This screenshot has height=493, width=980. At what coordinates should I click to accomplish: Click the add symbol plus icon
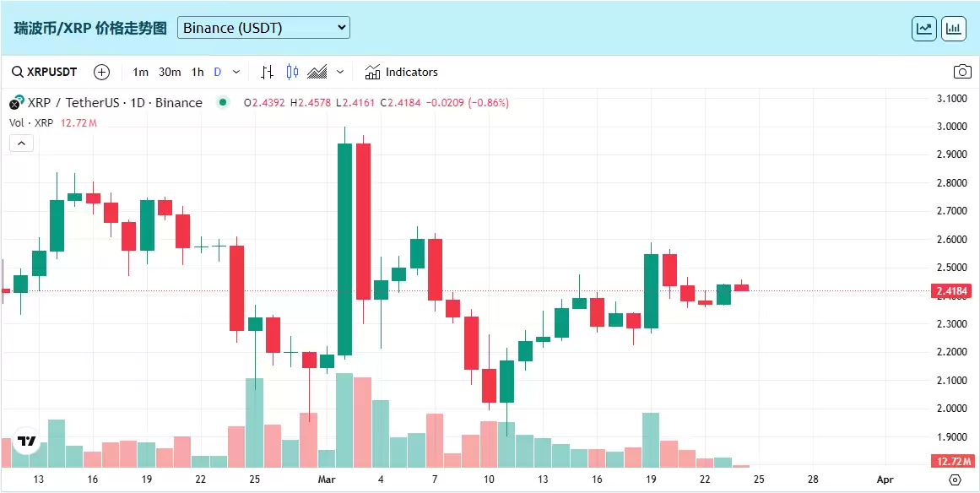[101, 72]
